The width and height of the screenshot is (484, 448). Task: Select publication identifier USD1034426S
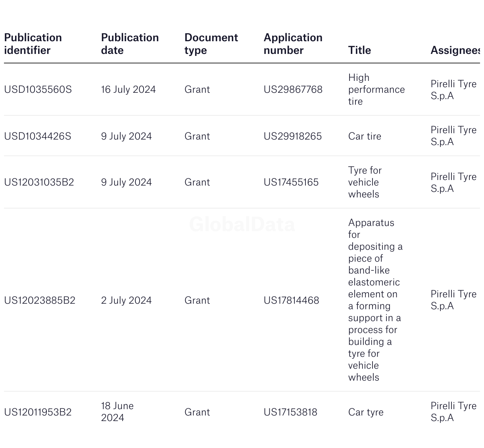click(38, 136)
